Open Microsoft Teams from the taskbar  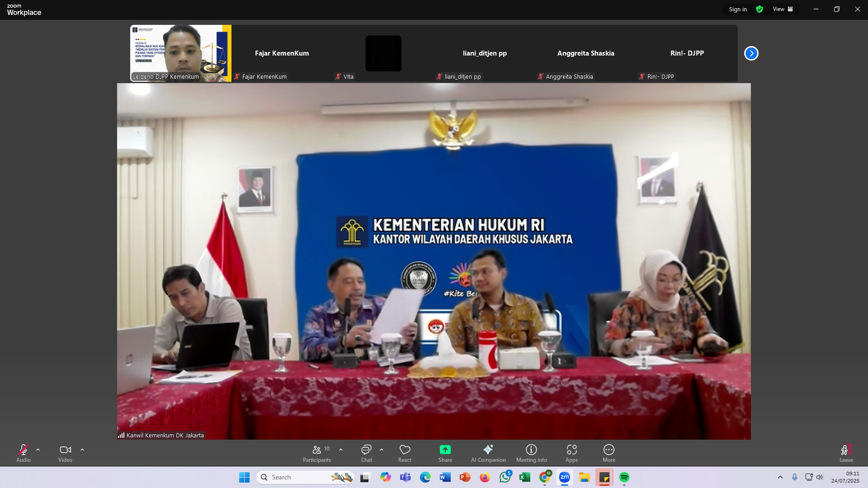click(405, 477)
